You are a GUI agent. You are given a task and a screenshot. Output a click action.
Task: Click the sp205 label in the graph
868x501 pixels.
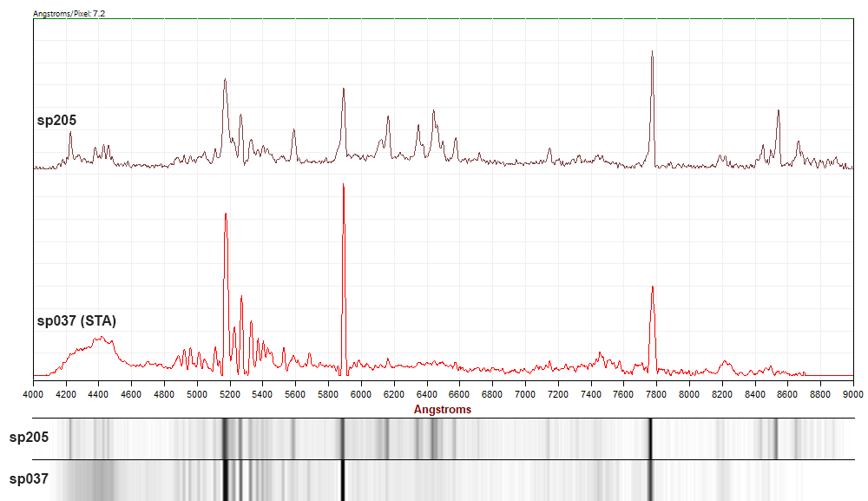56,121
